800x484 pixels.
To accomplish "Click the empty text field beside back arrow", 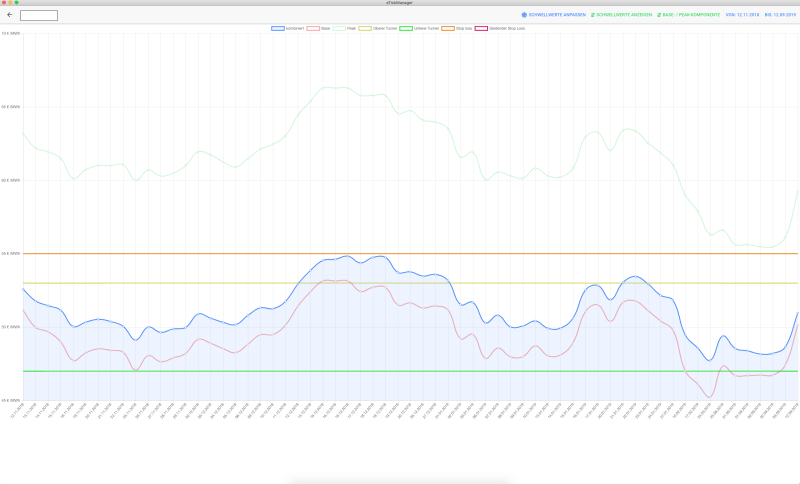I will pyautogui.click(x=39, y=15).
